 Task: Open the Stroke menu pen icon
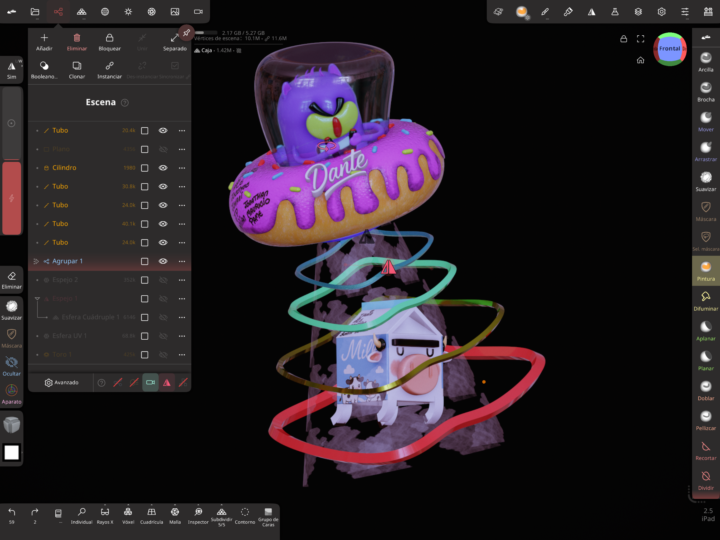coord(545,12)
